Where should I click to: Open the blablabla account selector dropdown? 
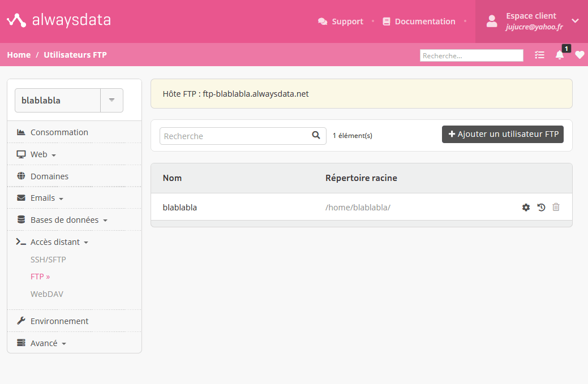[111, 100]
